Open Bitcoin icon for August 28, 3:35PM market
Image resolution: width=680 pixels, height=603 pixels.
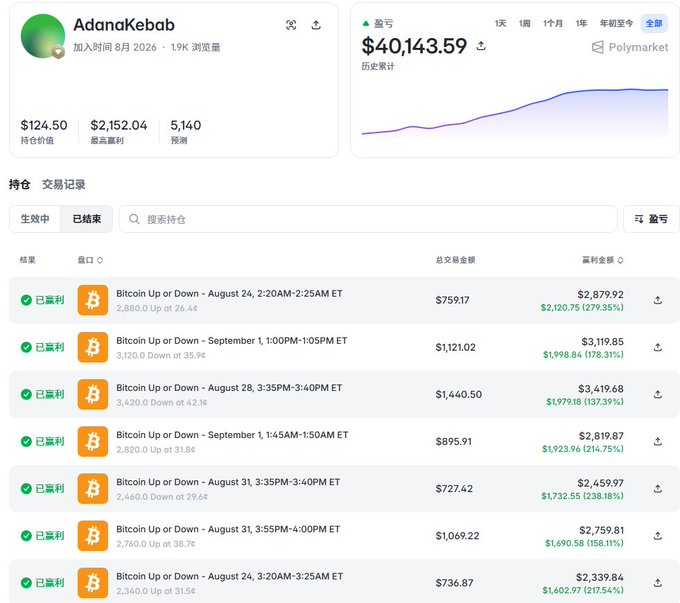point(93,394)
